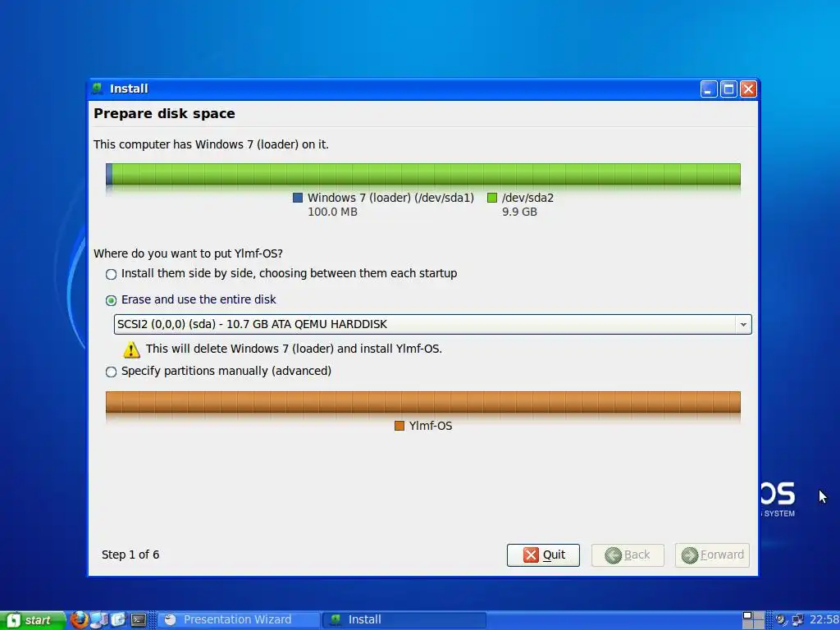840x630 pixels.
Task: Click the Quit button
Action: tap(543, 555)
